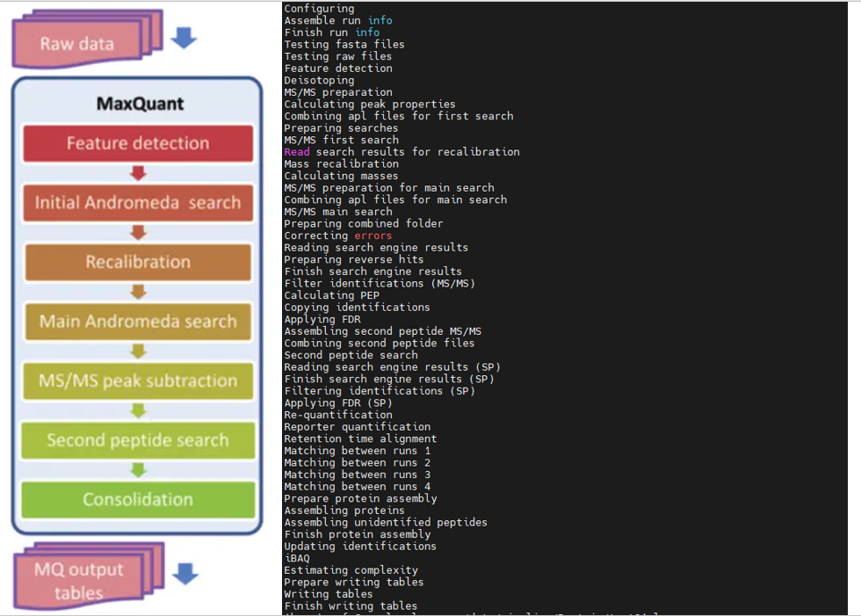The width and height of the screenshot is (861, 616).
Task: Click 'Reading search engine results (SP)' line
Action: [x=392, y=366]
